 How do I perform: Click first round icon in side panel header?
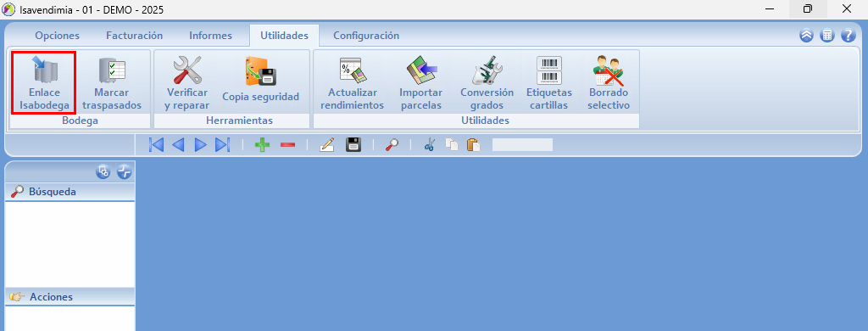coord(103,172)
